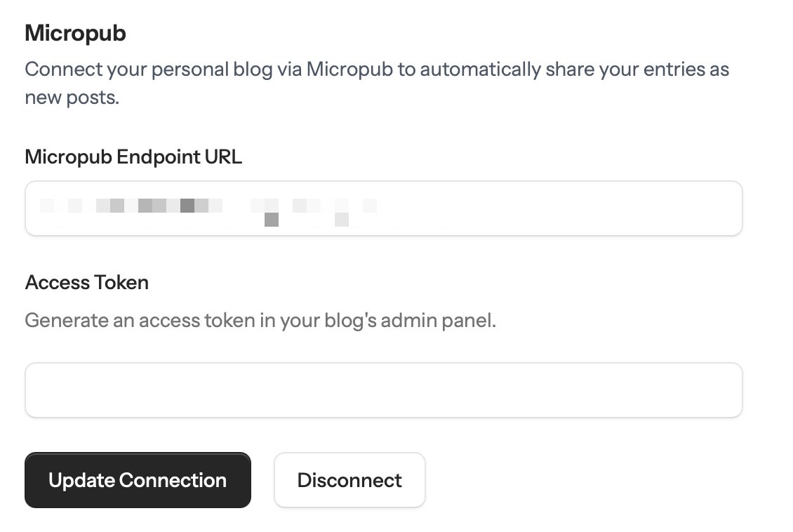The image size is (793, 532).
Task: Click inside the token entry box
Action: click(x=383, y=390)
